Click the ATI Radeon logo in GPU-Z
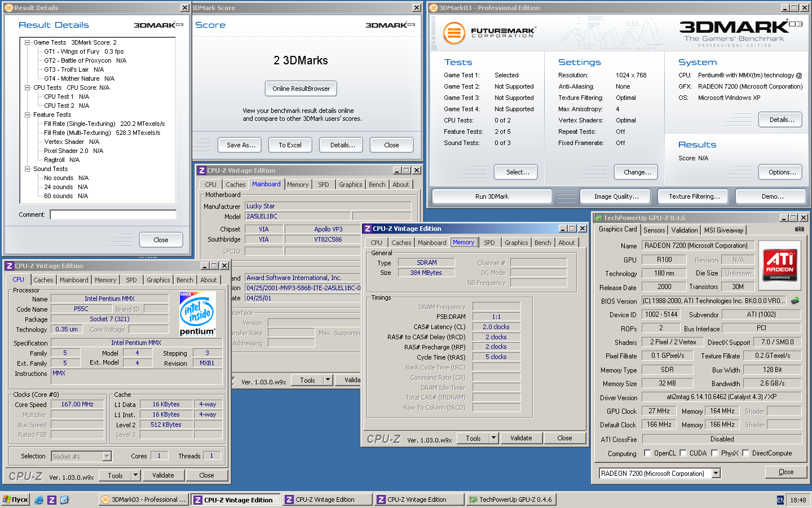Viewport: 812px width, 508px height. coord(780,265)
